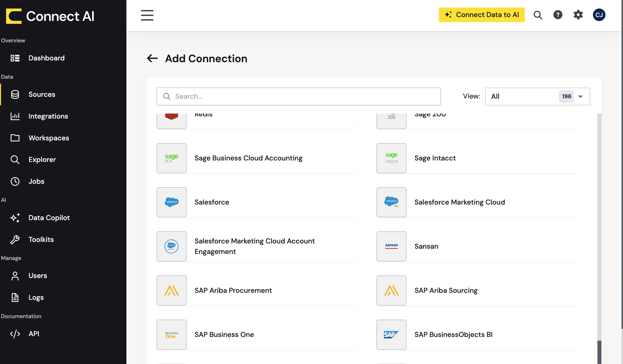This screenshot has height=364, width=623.
Task: Click the 196 count badge
Action: click(566, 96)
